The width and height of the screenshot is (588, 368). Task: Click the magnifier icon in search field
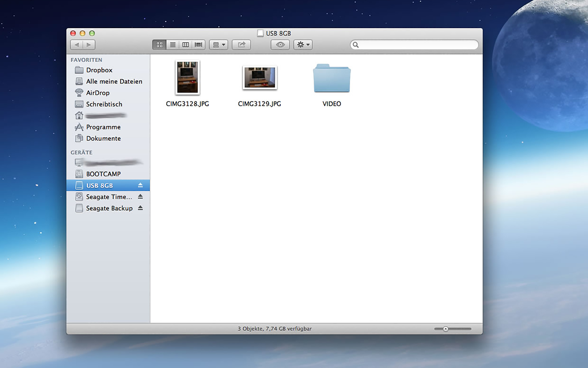point(356,45)
